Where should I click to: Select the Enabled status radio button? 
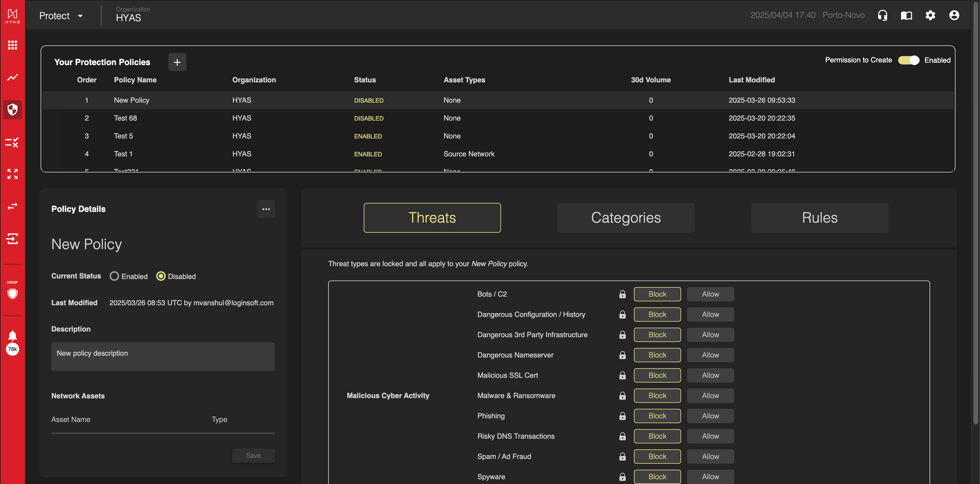pos(114,276)
